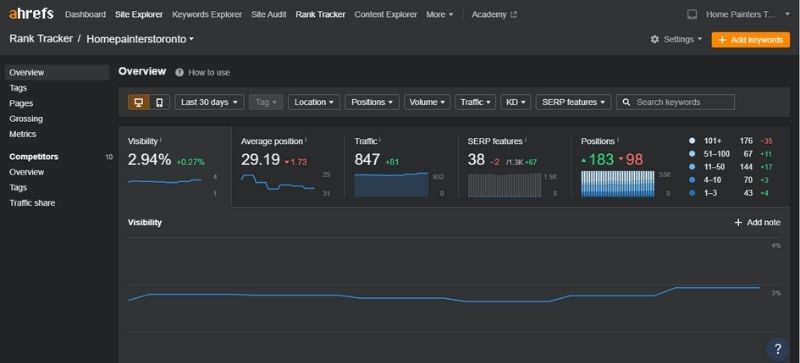Select the Visibility metric card
Viewport: 800px width, 363px height.
coord(175,166)
